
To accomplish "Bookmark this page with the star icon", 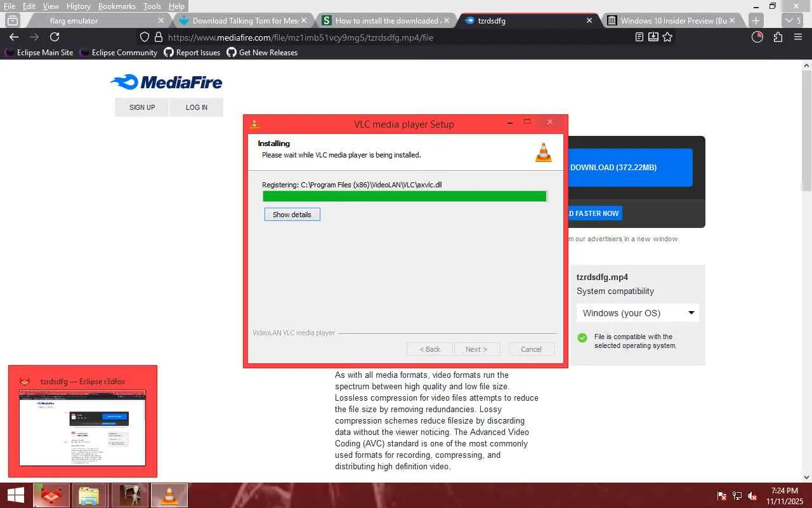I will 667,37.
